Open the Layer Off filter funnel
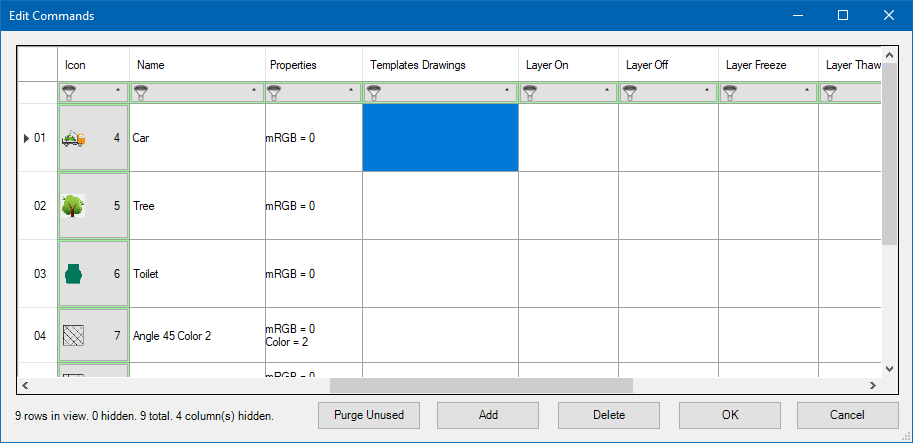Screen dimensions: 913x443 pos(629,93)
